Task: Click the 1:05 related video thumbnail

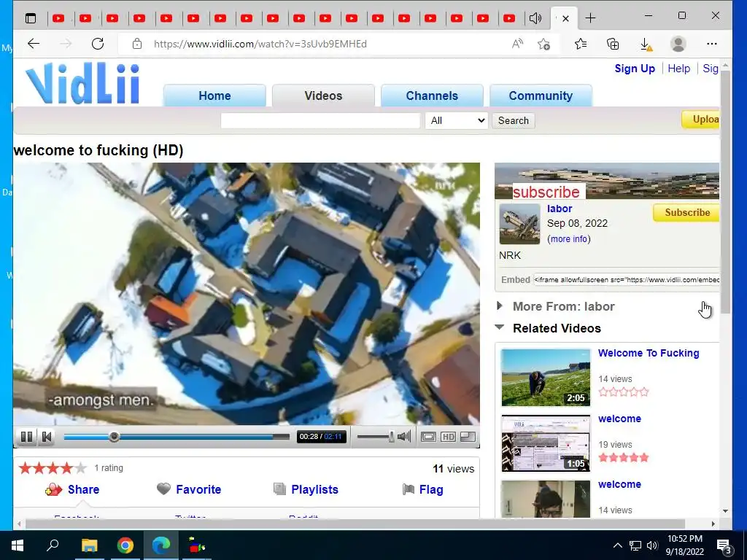Action: click(x=546, y=443)
